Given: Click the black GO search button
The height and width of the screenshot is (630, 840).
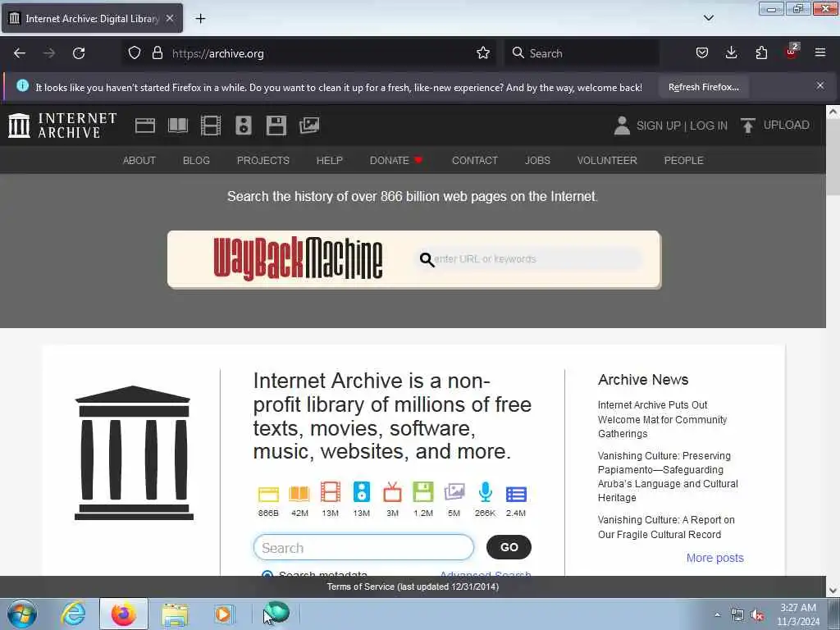Looking at the screenshot, I should 509,547.
